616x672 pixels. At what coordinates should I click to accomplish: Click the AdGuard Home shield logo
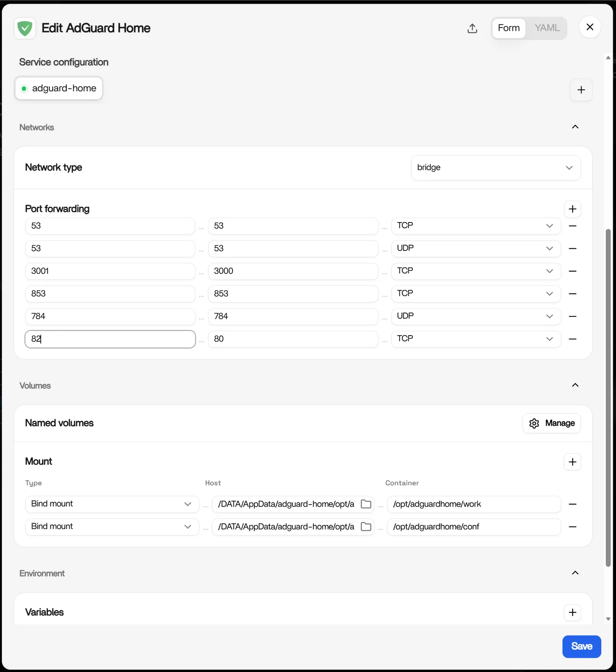[25, 28]
